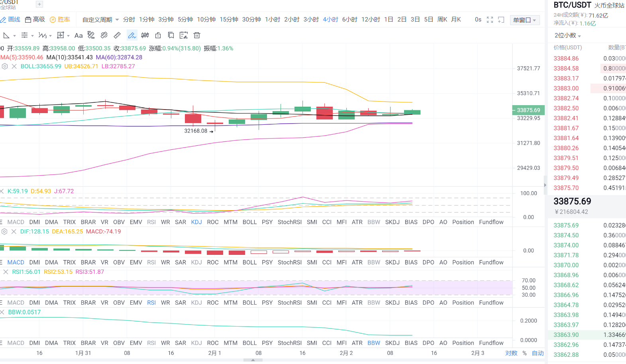Select the Aa text annotation tool

tap(78, 35)
